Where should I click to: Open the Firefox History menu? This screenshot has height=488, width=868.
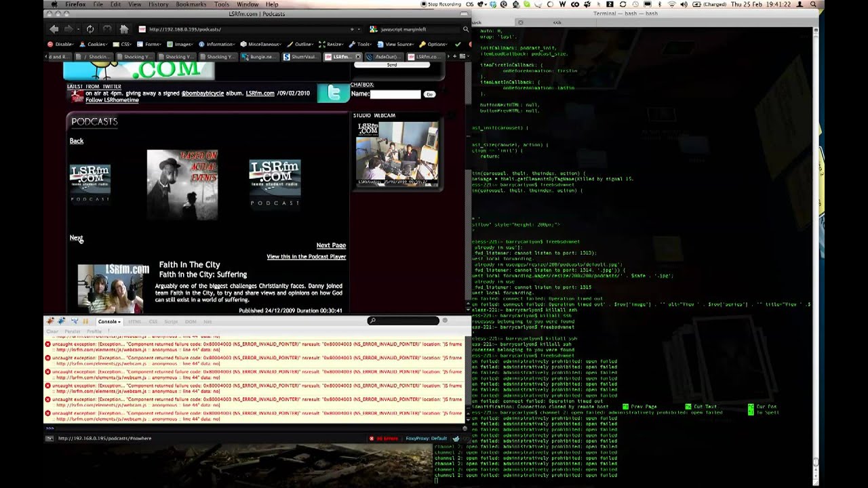coord(158,4)
